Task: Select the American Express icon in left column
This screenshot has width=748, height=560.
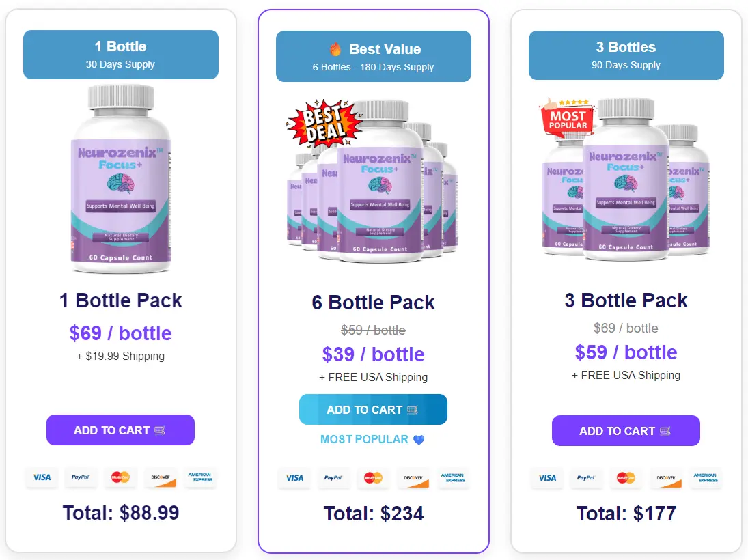Action: click(200, 478)
